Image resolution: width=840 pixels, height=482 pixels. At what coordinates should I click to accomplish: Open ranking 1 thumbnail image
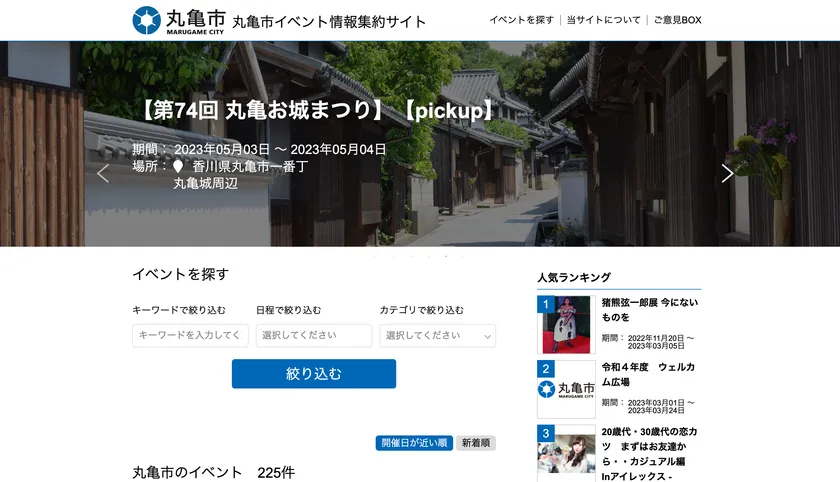[566, 325]
